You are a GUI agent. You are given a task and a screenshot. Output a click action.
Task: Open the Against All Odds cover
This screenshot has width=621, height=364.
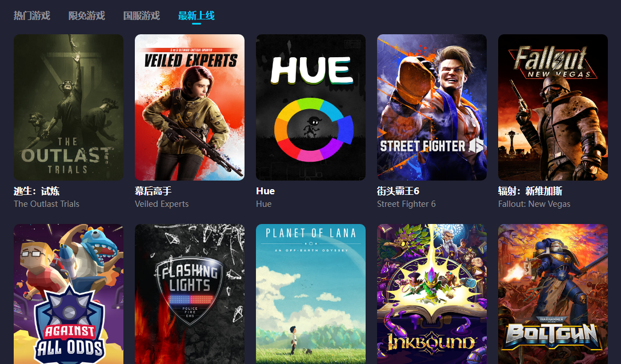pos(69,294)
